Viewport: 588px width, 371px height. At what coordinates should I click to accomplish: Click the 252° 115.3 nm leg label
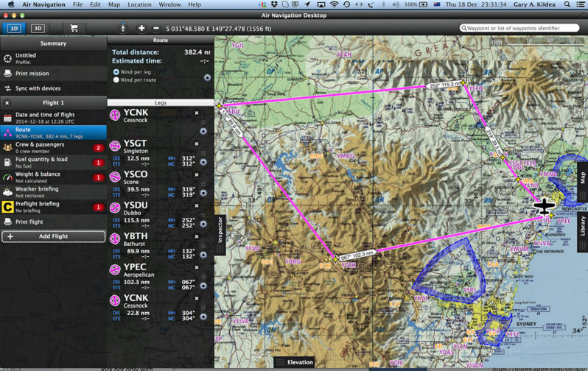coord(444,85)
